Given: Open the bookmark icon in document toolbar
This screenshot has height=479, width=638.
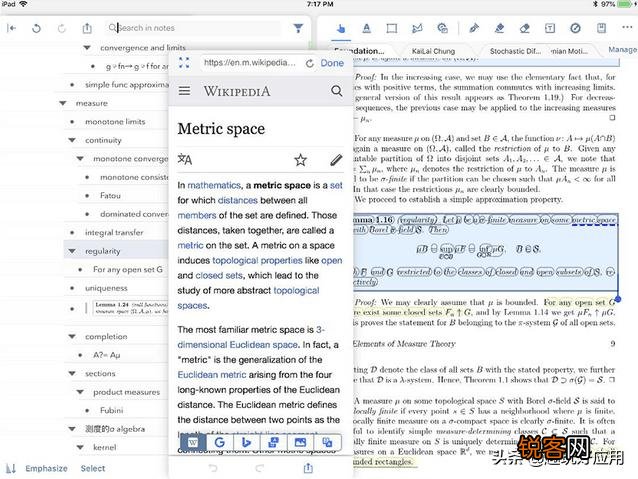Looking at the screenshot, I should click(x=601, y=28).
